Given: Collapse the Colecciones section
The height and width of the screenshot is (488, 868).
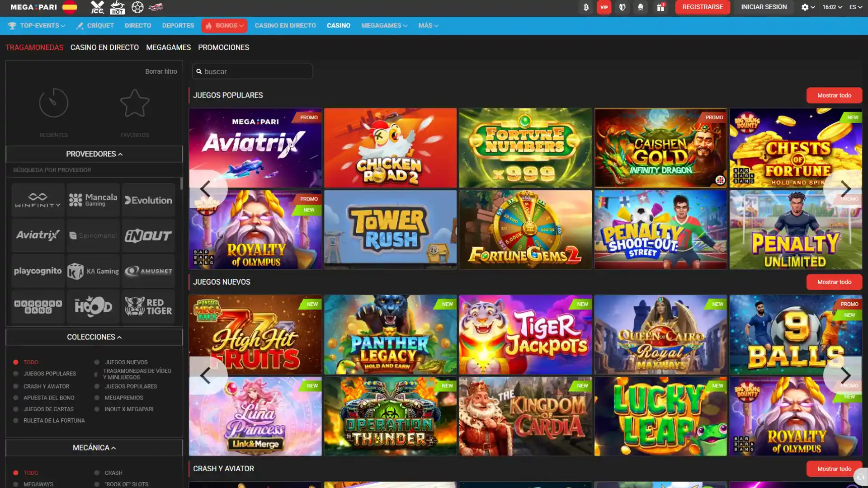Looking at the screenshot, I should pos(94,337).
